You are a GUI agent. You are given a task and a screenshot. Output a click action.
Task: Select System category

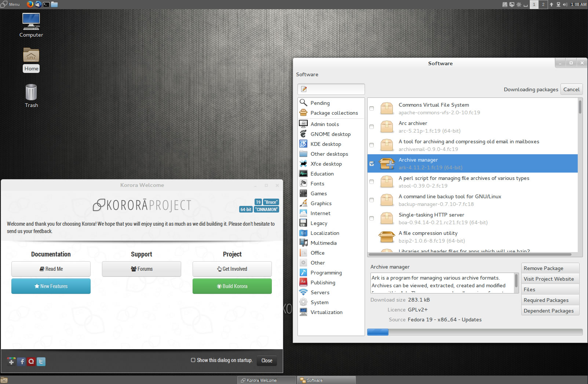[x=331, y=302]
